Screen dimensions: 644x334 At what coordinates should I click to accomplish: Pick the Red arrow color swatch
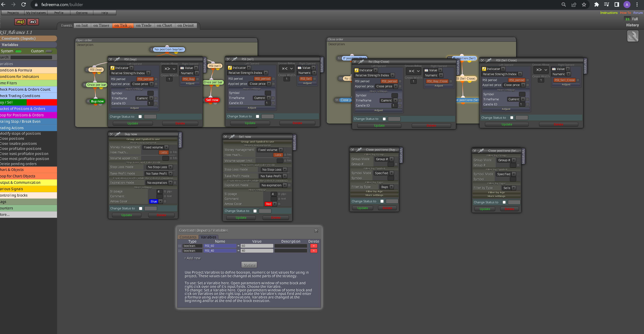(268, 204)
